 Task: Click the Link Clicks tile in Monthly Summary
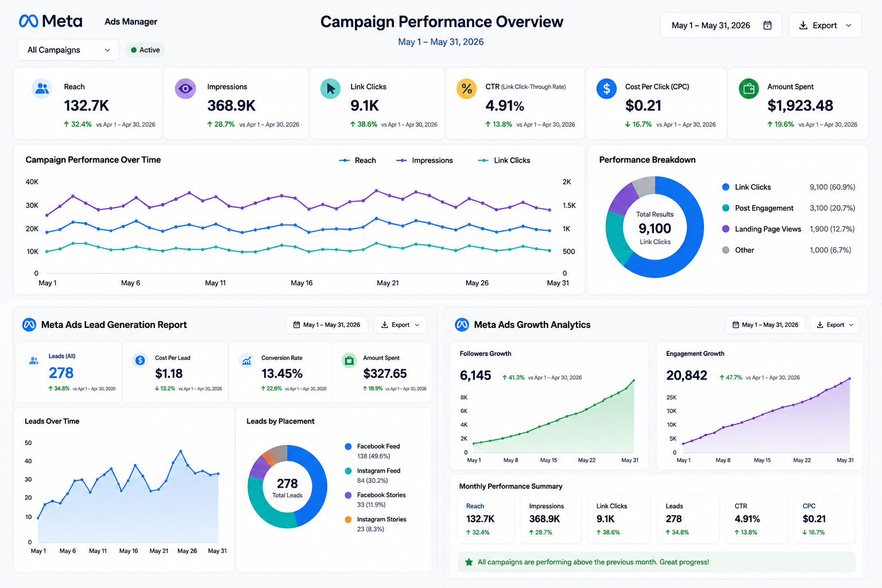[619, 520]
